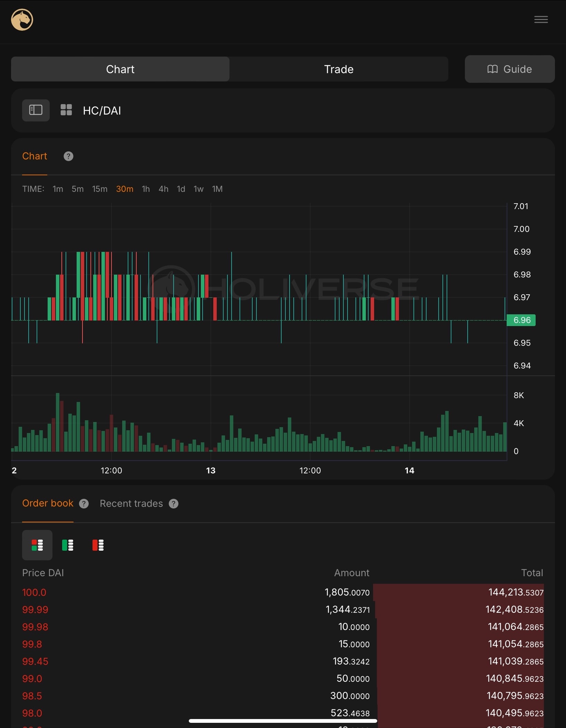Click the 99.8 price row
566x728 pixels.
click(283, 644)
